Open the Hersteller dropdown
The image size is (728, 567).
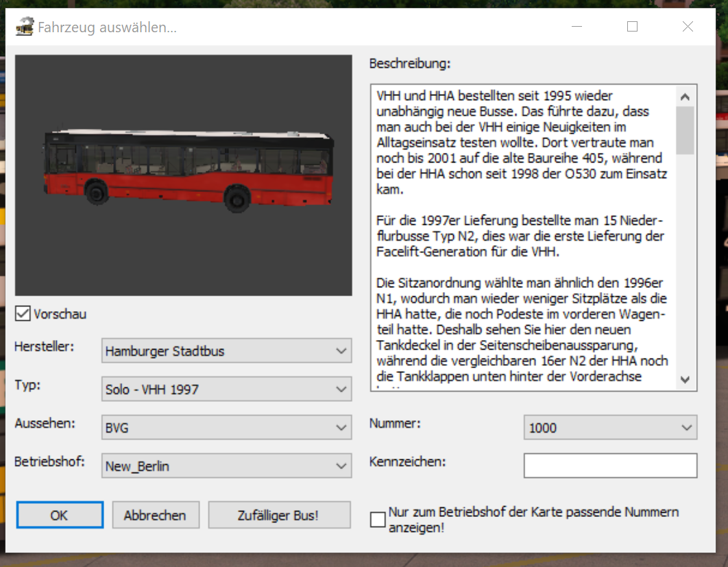coord(226,351)
